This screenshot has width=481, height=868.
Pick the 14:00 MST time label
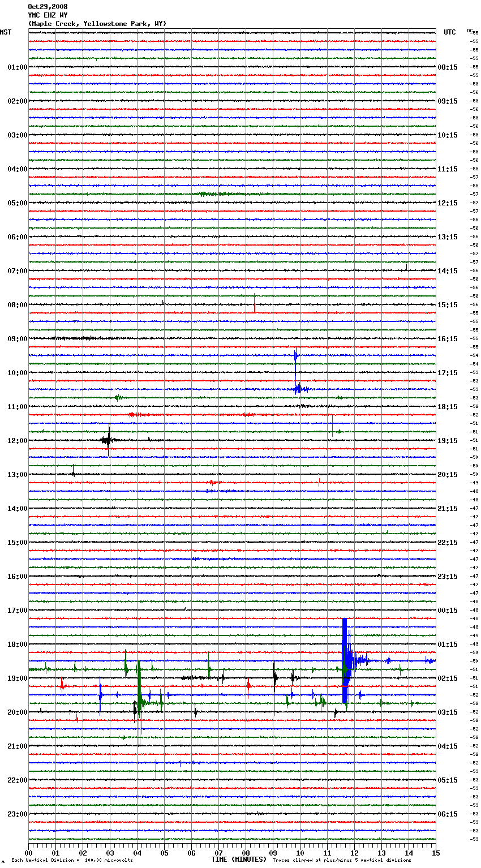(x=17, y=509)
